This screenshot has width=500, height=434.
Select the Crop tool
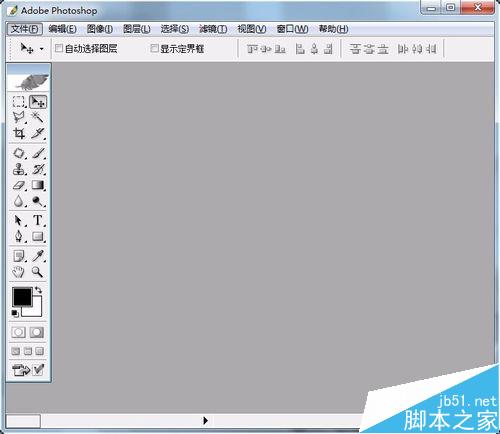pos(19,133)
